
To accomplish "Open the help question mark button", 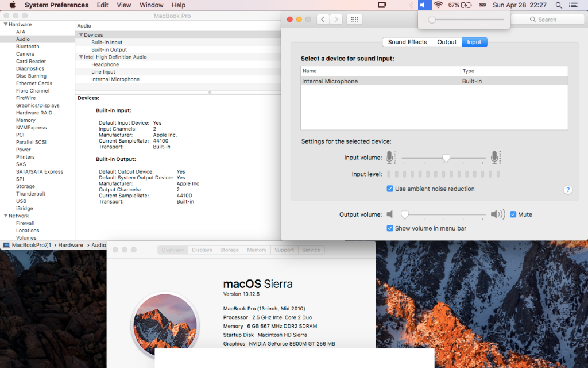I will tap(568, 189).
